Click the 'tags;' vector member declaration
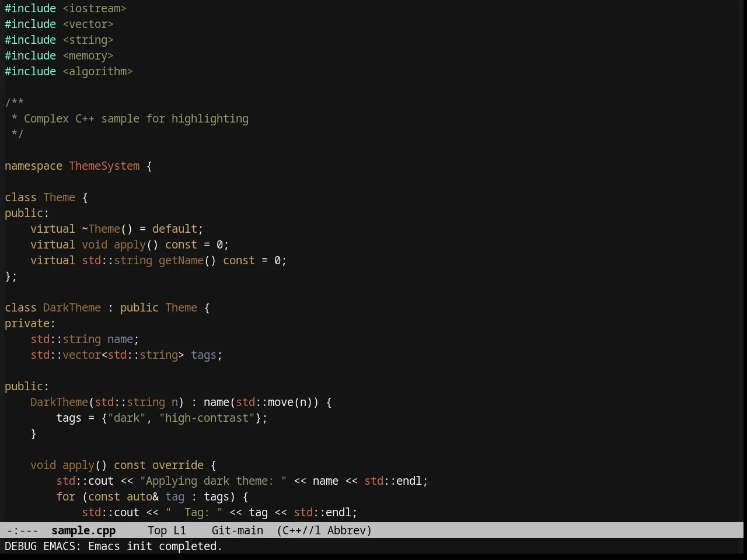This screenshot has height=560, width=747. [207, 355]
